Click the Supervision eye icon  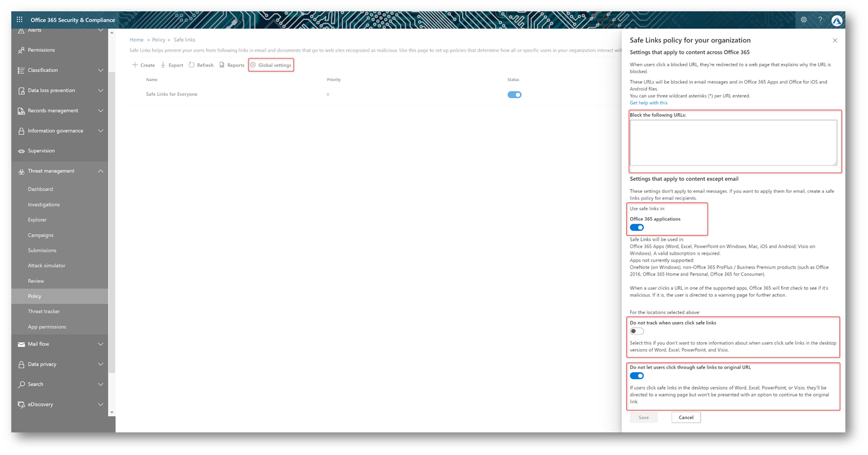[21, 151]
